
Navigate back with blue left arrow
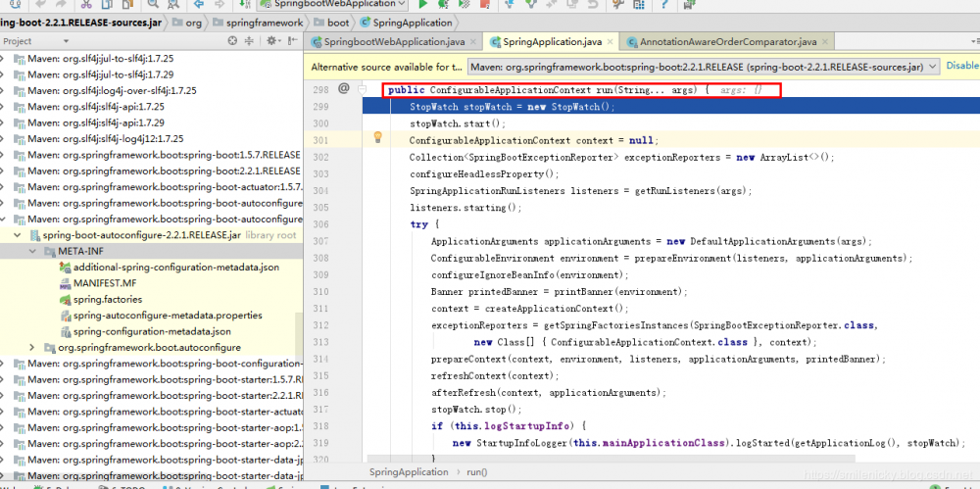[197, 5]
